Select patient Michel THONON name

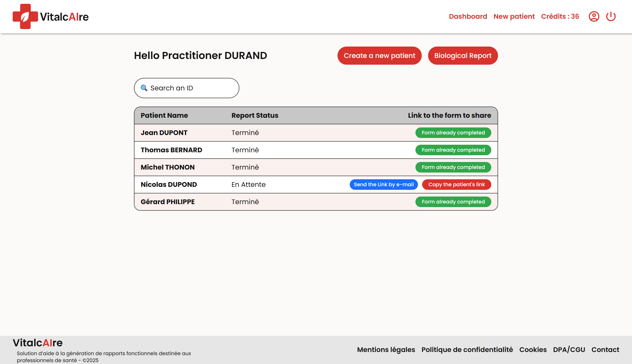pos(167,167)
